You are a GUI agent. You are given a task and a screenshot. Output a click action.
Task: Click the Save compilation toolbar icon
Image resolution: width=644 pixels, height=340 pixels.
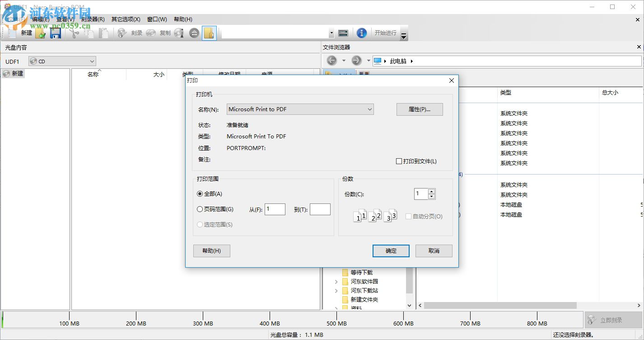pos(56,33)
